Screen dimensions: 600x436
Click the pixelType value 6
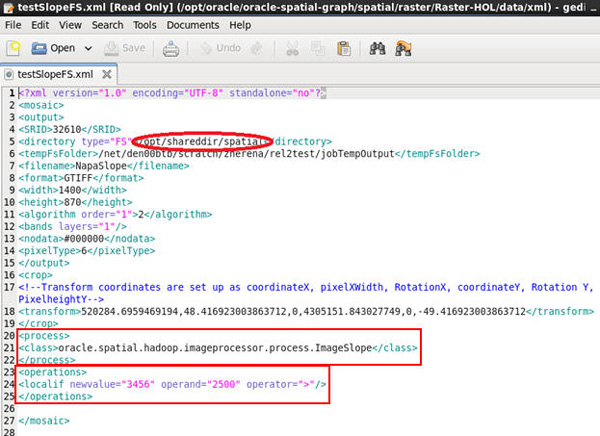84,251
